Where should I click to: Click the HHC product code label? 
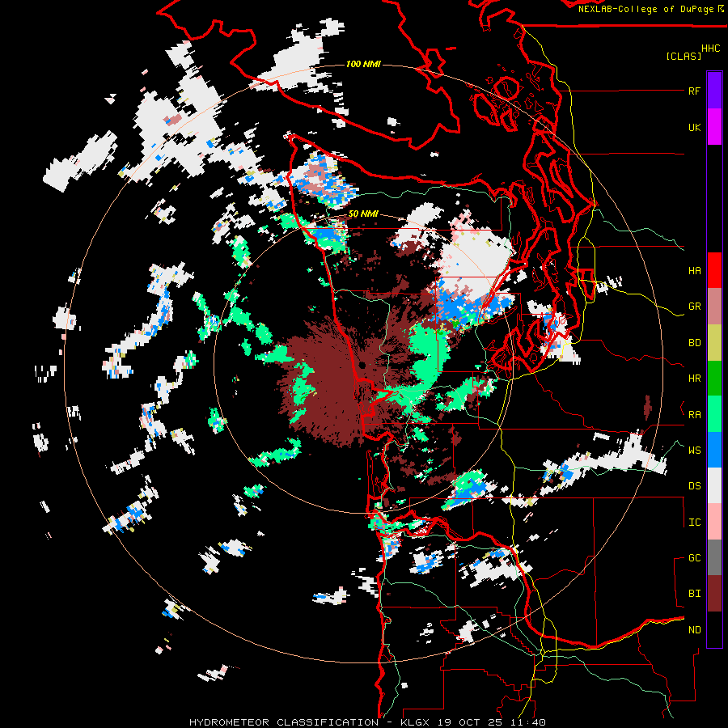(711, 49)
